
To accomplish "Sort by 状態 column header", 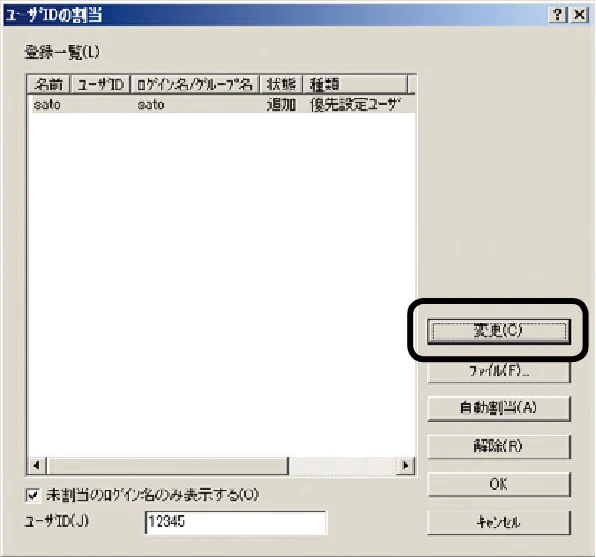I will coord(281,84).
